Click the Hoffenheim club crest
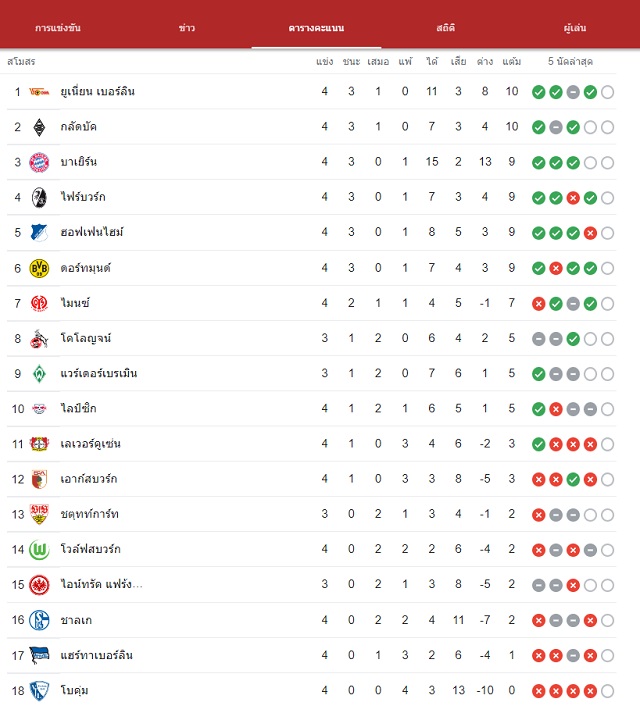Screen dimensions: 640x713 click(39, 233)
